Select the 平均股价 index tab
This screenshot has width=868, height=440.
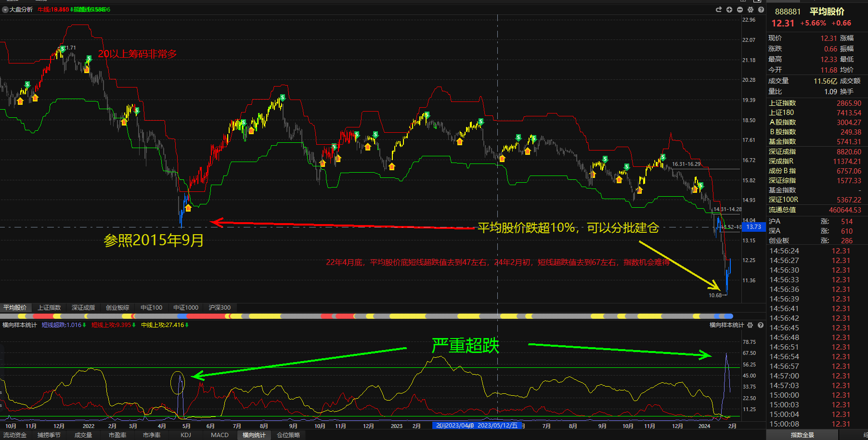pos(15,307)
